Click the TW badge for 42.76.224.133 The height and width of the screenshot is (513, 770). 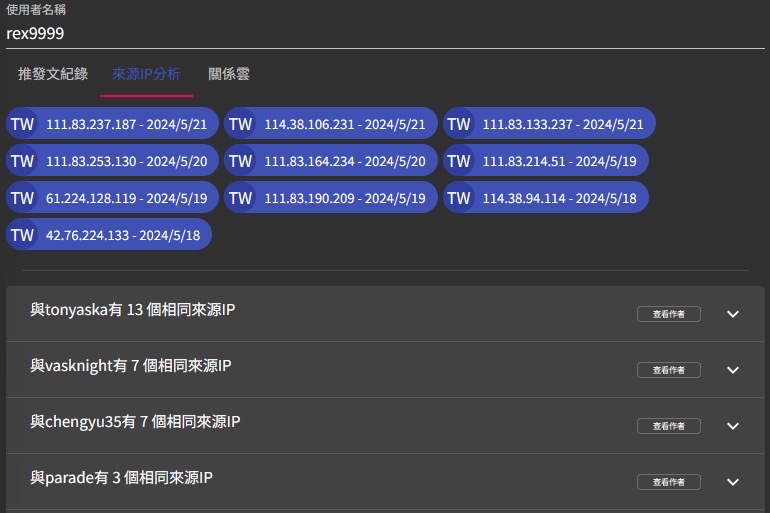tap(23, 235)
